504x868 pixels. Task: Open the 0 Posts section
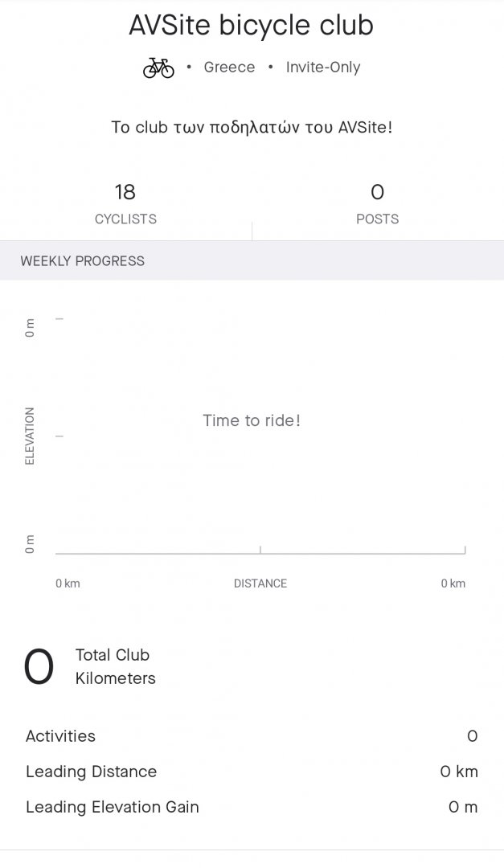[377, 203]
